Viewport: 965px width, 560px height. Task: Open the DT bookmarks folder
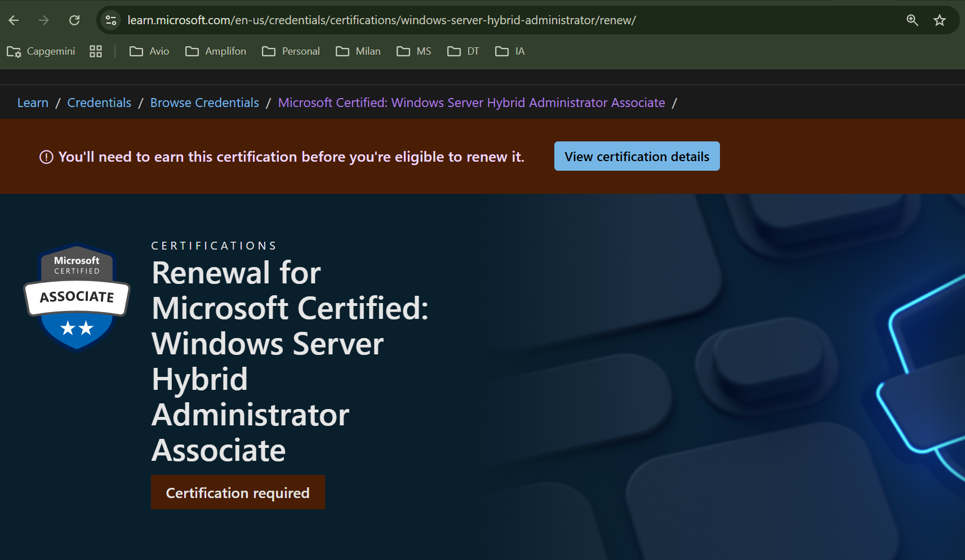[463, 51]
